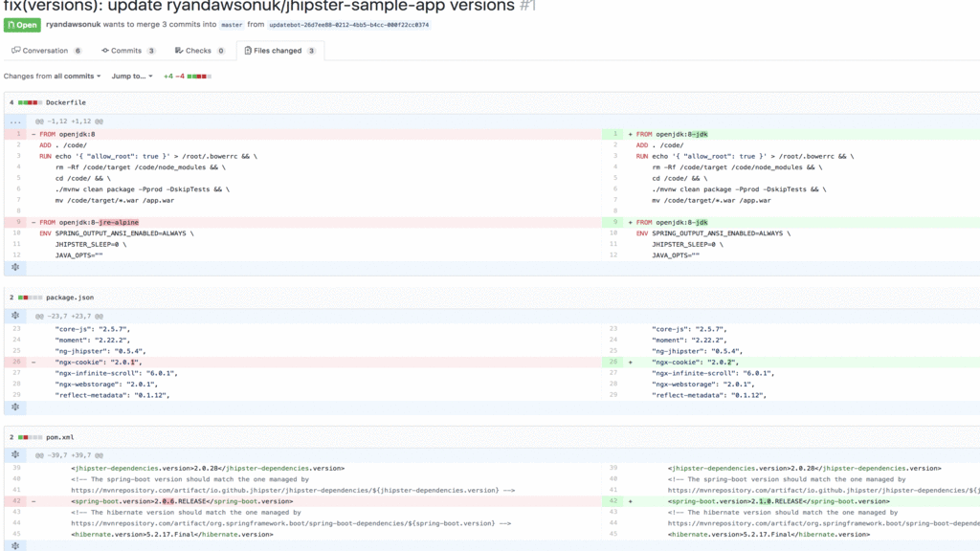The height and width of the screenshot is (551, 980).
Task: Open the updatebot head branch link
Action: pos(348,25)
